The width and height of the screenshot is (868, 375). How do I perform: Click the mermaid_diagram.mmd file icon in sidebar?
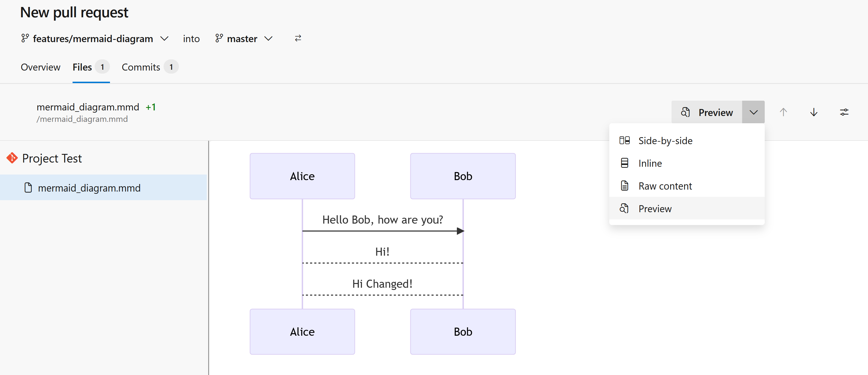coord(28,187)
